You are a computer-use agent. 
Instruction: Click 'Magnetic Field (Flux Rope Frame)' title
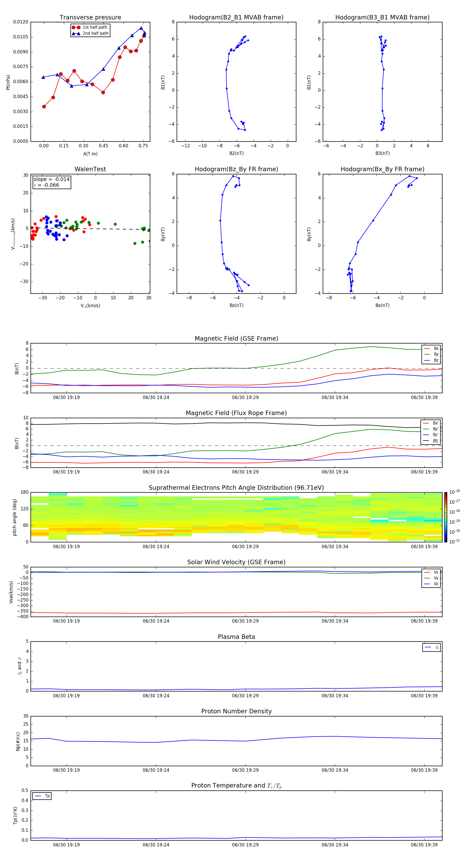(x=236, y=413)
